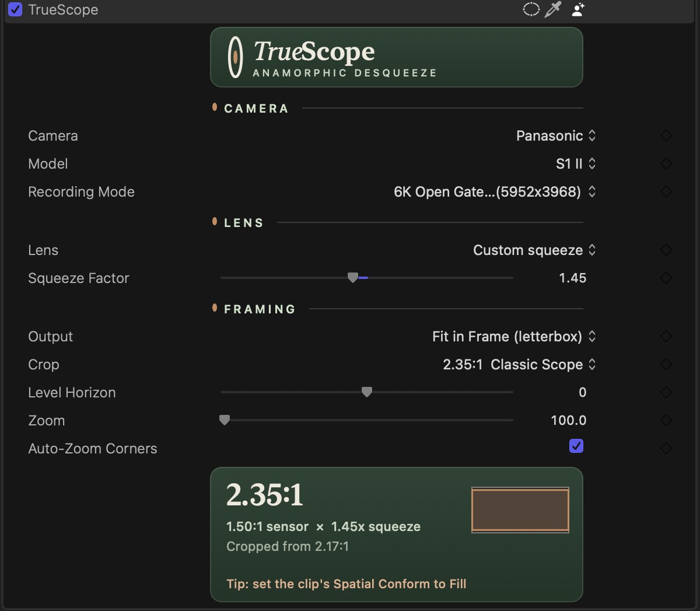The image size is (700, 611).
Task: Open the Camera brand dropdown showing Panasonic
Action: tap(556, 135)
